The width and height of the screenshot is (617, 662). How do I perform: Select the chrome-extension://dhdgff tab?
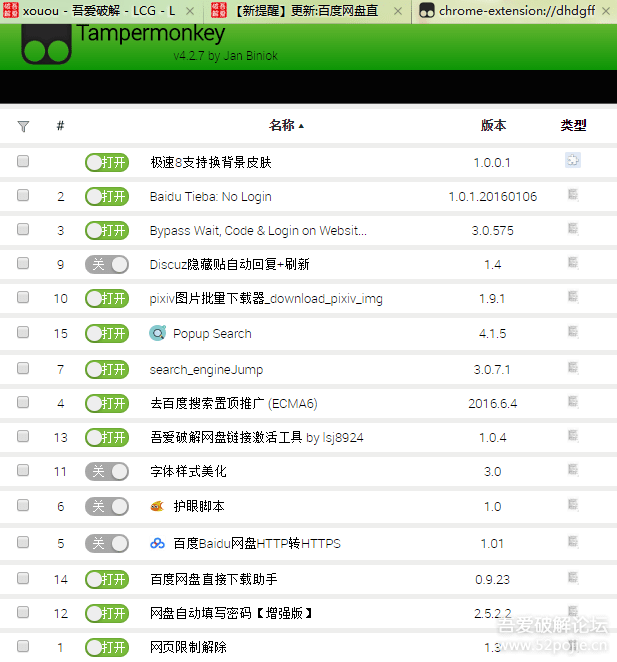515,11
